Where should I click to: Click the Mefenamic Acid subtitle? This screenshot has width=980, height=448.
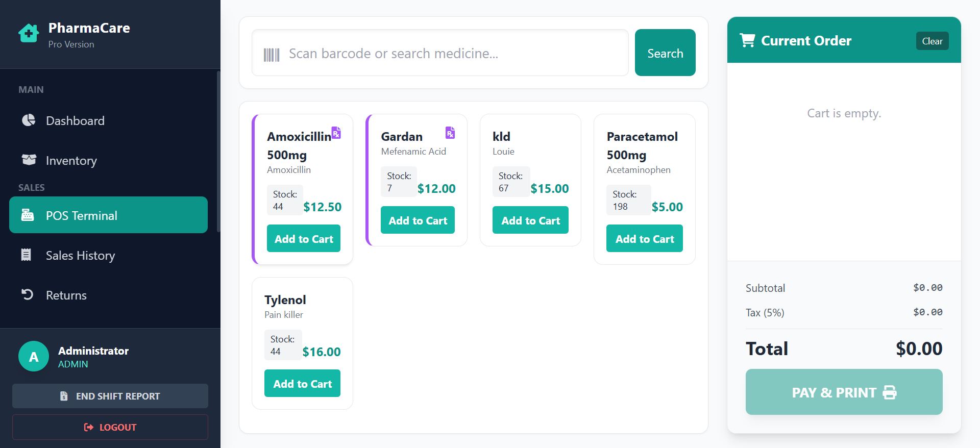tap(413, 152)
